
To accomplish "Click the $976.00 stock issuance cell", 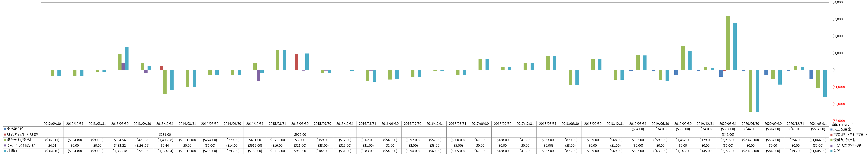I will click(x=300, y=134).
